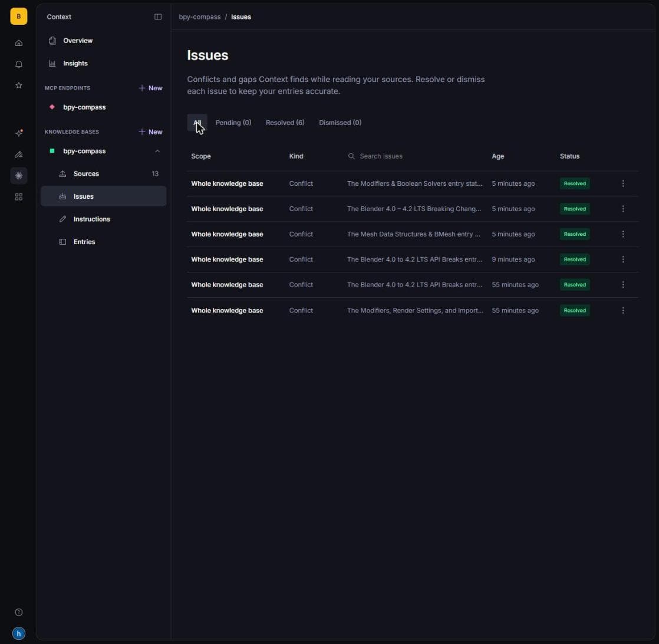
Task: Open the blue h user avatar
Action: pos(18,633)
